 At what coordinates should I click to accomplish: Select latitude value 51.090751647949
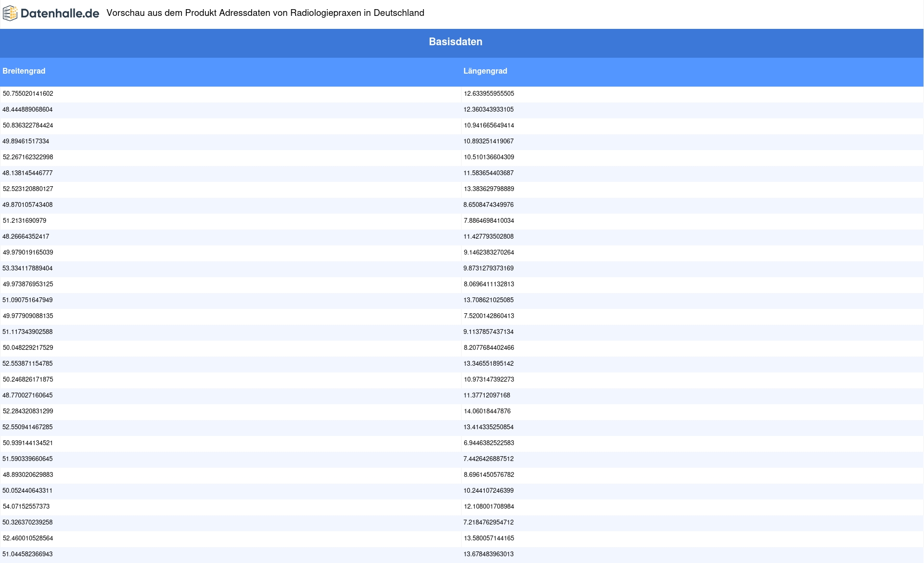[28, 300]
